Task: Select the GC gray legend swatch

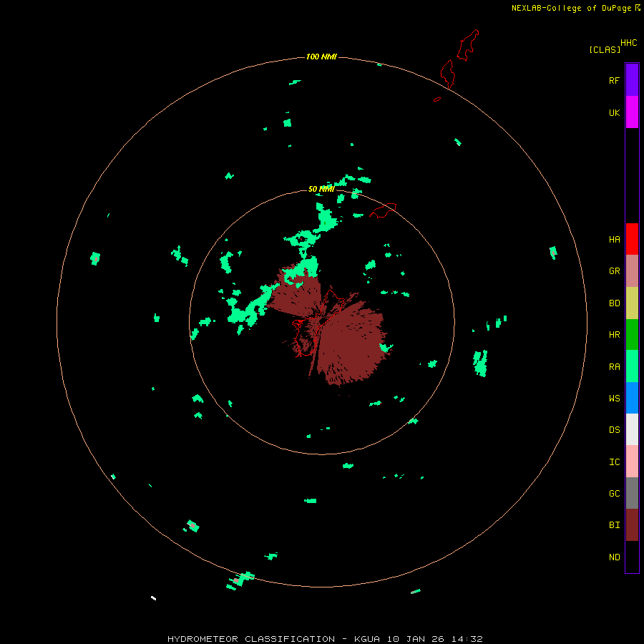Action: pos(632,493)
